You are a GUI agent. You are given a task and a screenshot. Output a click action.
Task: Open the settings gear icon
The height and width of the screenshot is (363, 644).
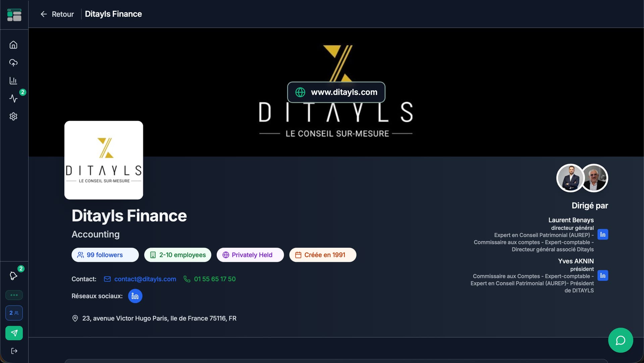click(x=13, y=116)
